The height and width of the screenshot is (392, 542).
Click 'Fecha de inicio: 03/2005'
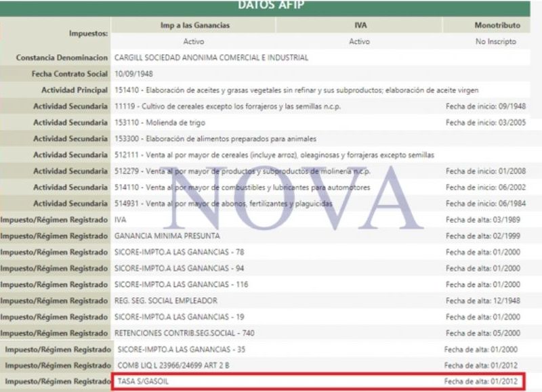[486, 123]
